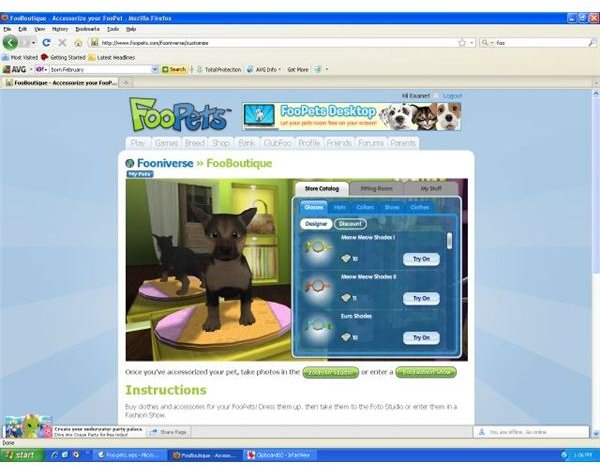The height and width of the screenshot is (466, 600).
Task: Click the Stop loading X icon
Action: pyautogui.click(x=62, y=42)
